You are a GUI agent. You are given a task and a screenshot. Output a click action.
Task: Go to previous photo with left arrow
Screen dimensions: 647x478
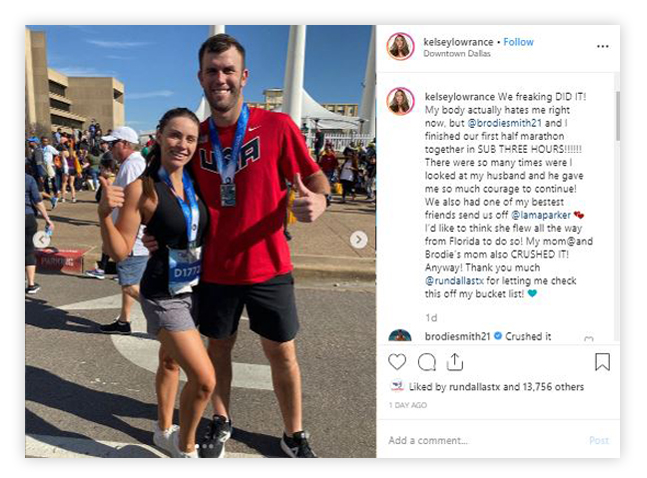tap(41, 239)
